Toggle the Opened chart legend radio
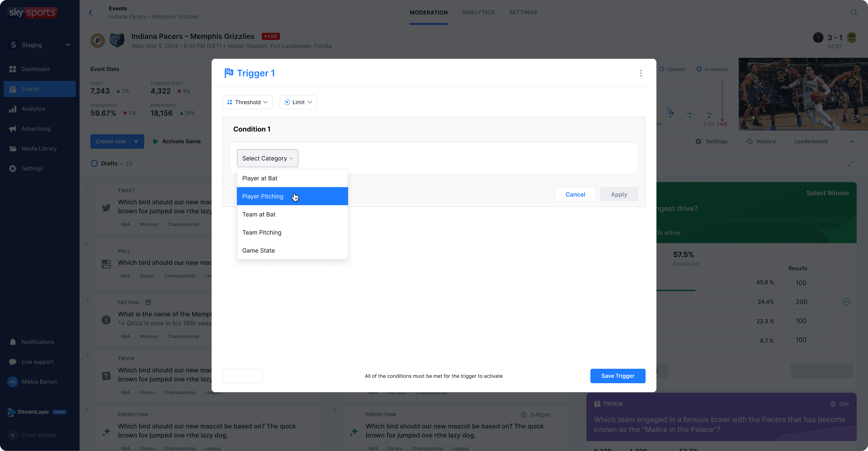The height and width of the screenshot is (451, 868). pos(662,69)
